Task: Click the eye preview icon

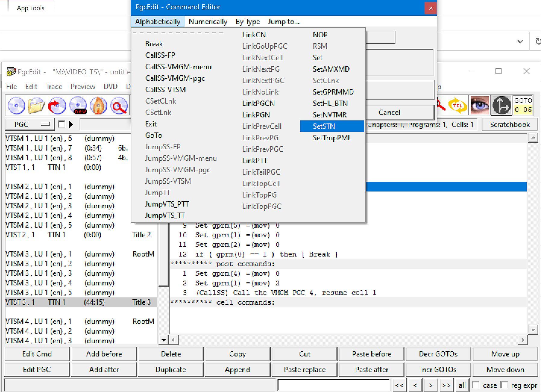Action: pos(480,106)
